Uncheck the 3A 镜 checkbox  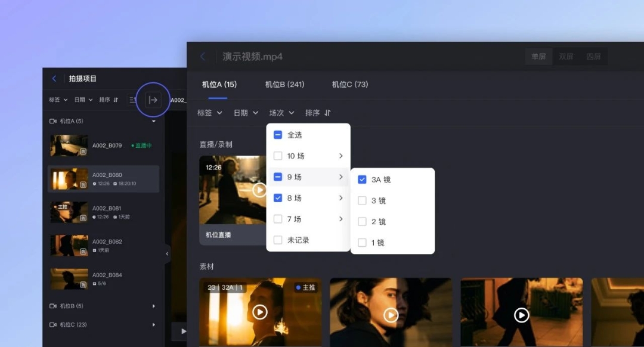pos(362,179)
